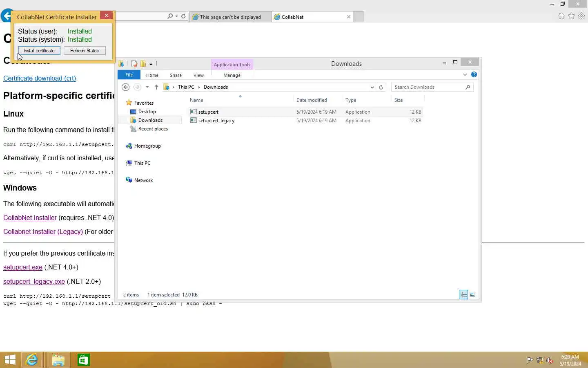Switch to 'This page can't be displayed' tab
Image resolution: width=588 pixels, height=368 pixels.
[x=230, y=17]
